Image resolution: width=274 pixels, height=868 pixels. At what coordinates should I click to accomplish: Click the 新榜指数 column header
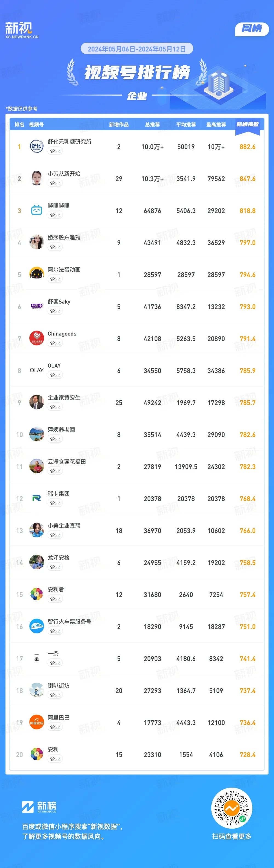(x=248, y=125)
